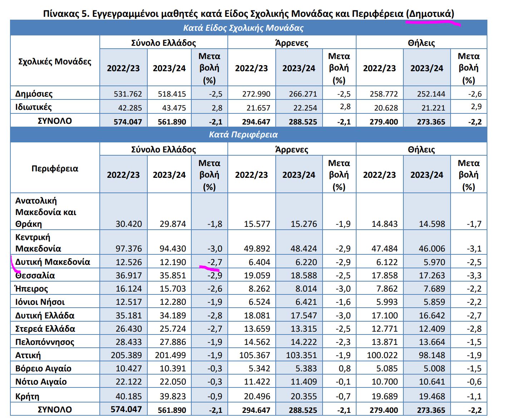Click the 'Αττική' region row label
The image size is (511, 420).
tap(28, 355)
